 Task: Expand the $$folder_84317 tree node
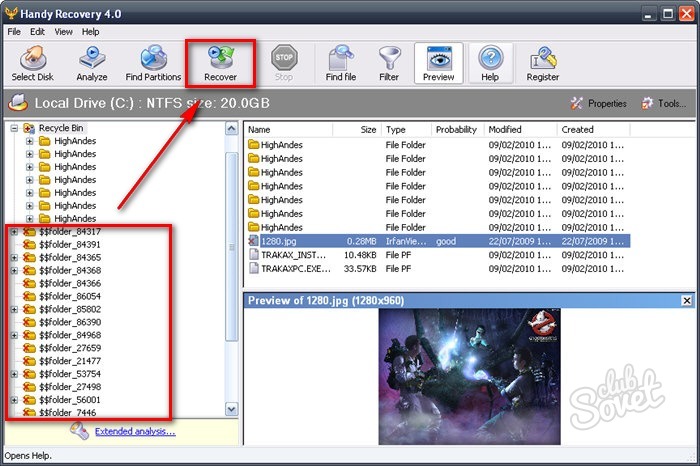pos(14,232)
